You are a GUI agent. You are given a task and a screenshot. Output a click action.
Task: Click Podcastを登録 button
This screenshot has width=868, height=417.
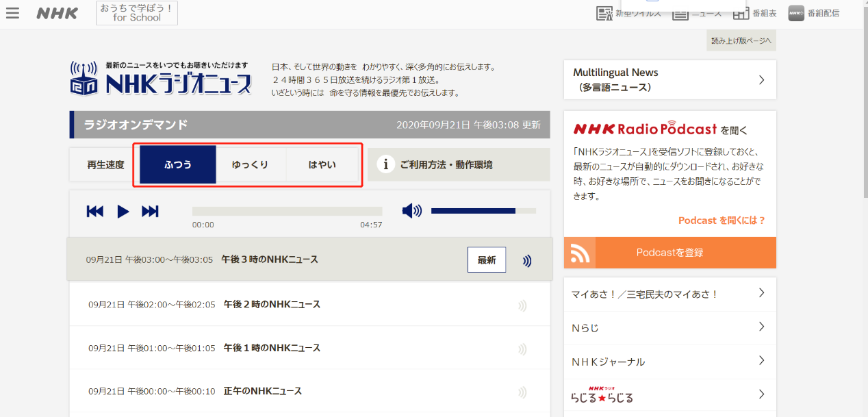point(670,253)
